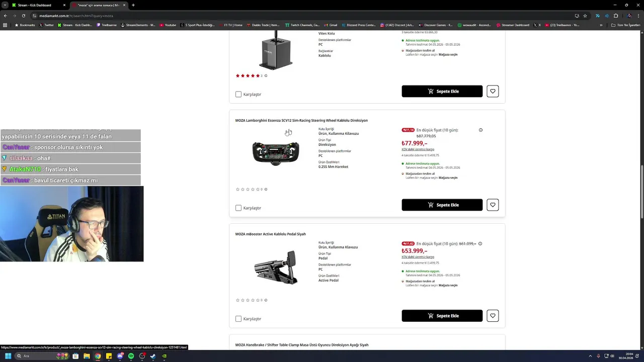This screenshot has height=362, width=644.
Task: Open the NVIDIA app from the taskbar
Action: point(164,356)
